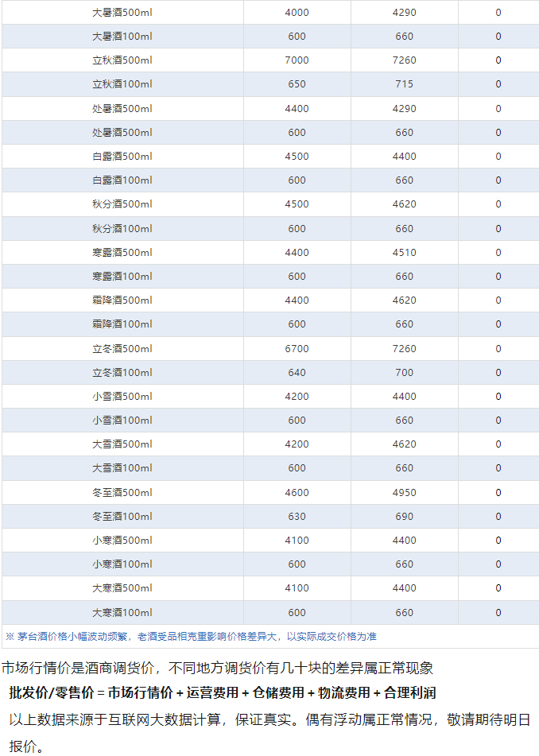Viewport: 539px width, 756px height.
Task: Click the 立秋酒500ml product name
Action: (122, 60)
